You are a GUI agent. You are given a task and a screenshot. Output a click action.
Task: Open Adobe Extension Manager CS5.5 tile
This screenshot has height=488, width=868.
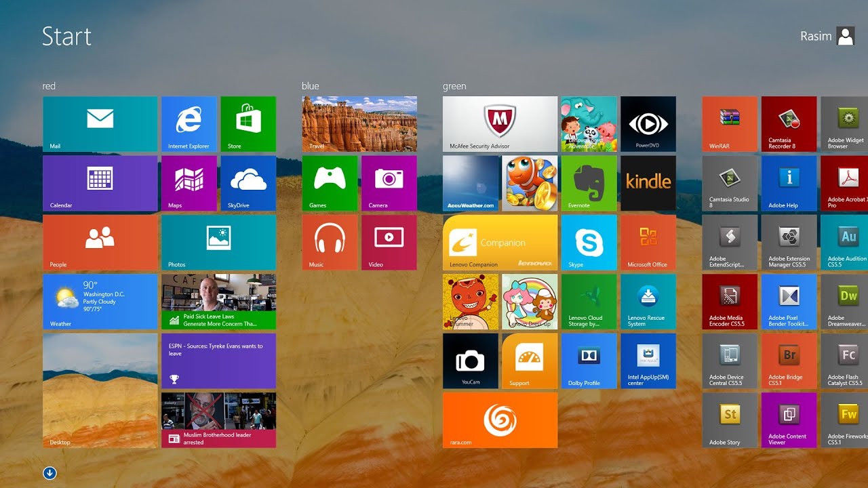coord(789,243)
